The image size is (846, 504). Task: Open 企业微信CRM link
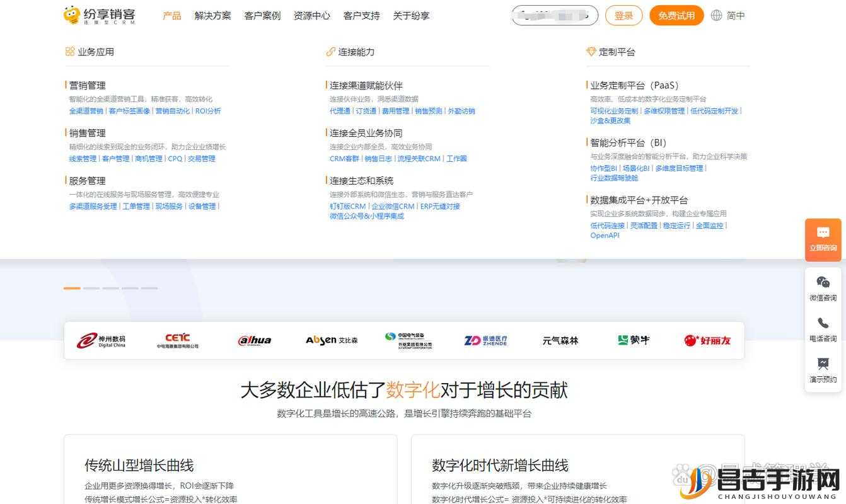(x=393, y=206)
